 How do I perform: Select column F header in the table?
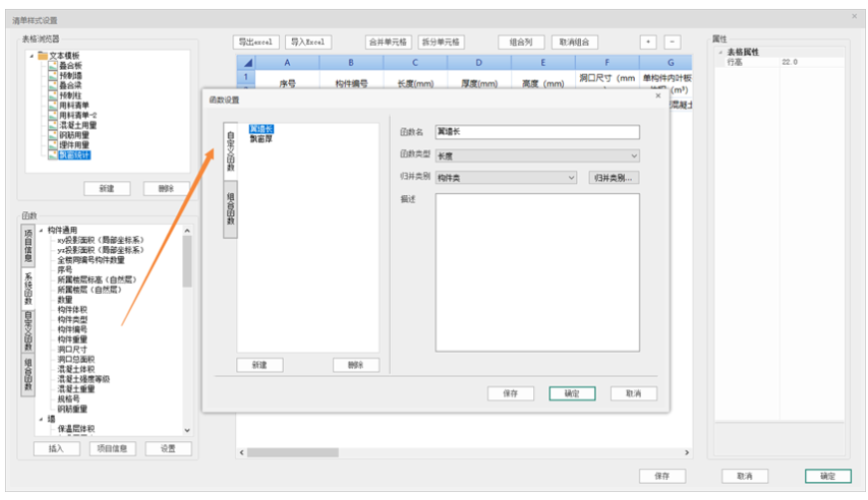tap(607, 63)
